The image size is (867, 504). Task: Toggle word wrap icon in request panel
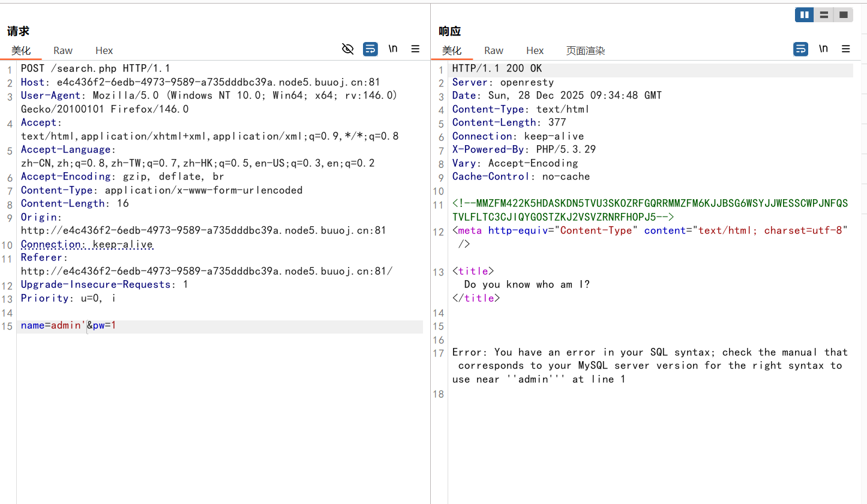click(x=370, y=49)
